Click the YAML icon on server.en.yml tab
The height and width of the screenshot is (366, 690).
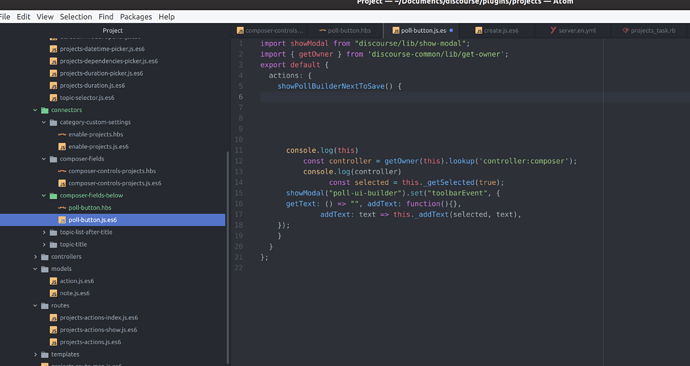pyautogui.click(x=553, y=30)
